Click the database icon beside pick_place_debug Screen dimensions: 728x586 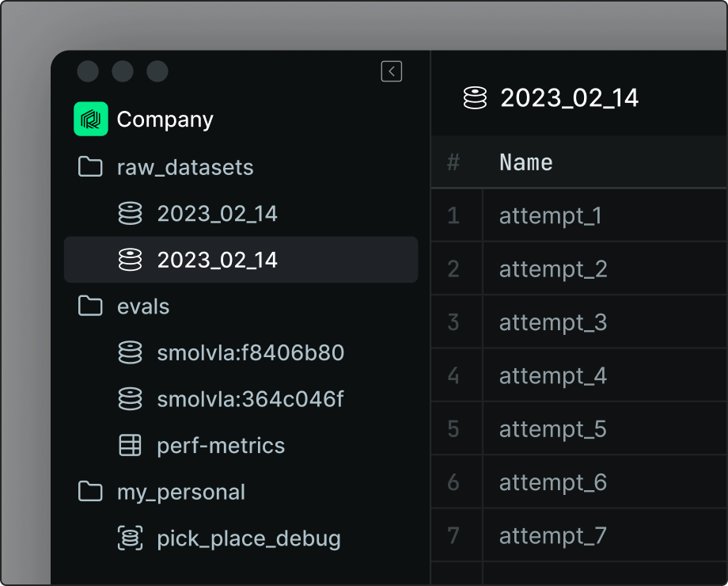[130, 538]
